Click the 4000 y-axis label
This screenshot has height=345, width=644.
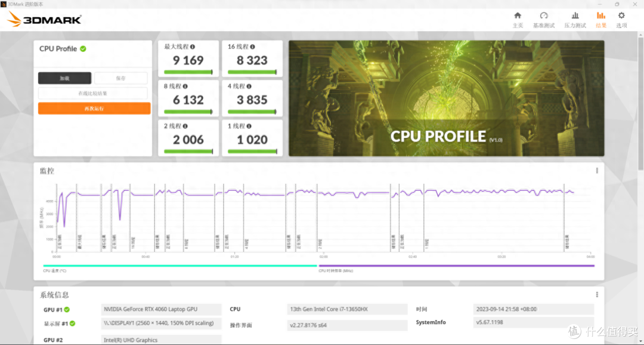click(x=49, y=201)
